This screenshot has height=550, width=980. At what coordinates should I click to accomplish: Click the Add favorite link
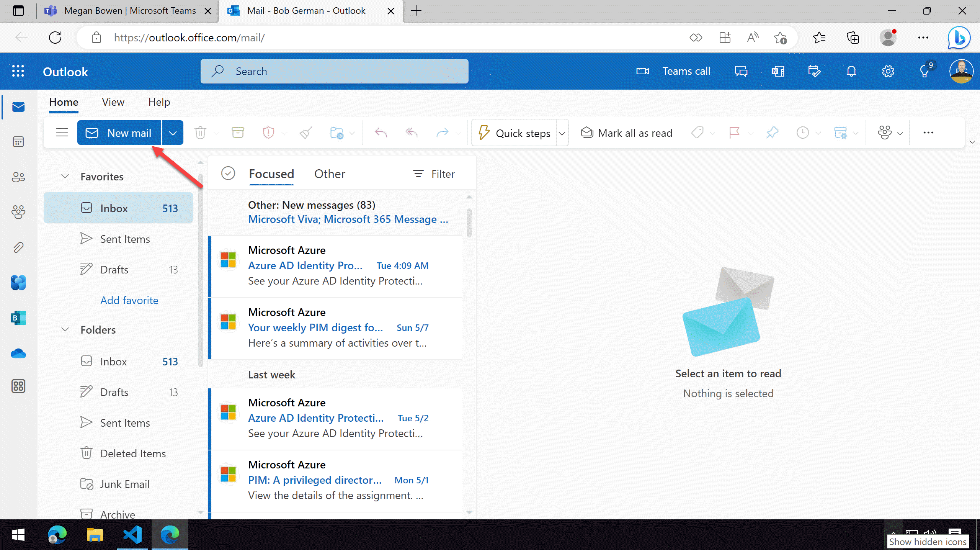[x=129, y=300]
